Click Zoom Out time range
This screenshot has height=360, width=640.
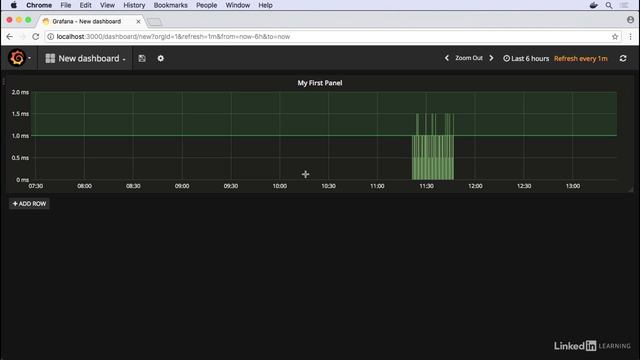(x=469, y=58)
